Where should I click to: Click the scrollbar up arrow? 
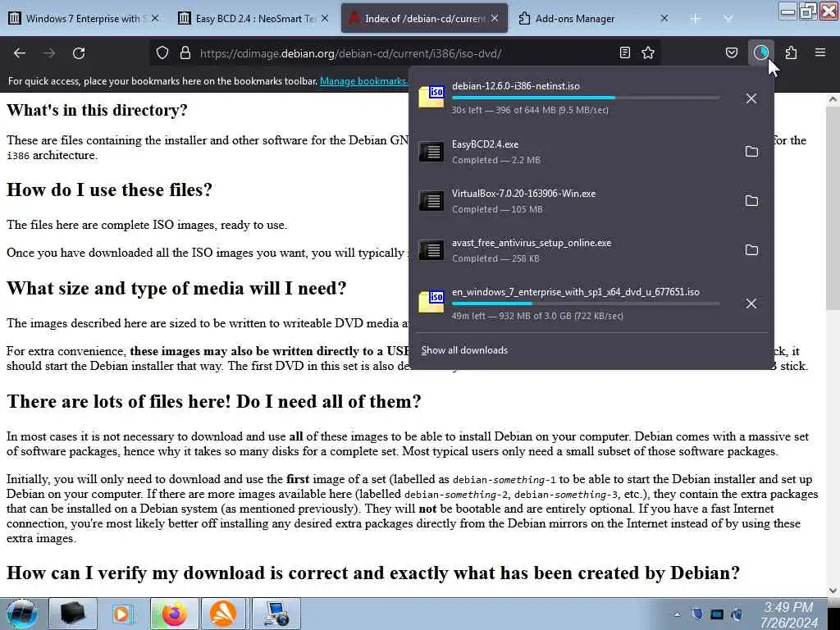coord(833,99)
